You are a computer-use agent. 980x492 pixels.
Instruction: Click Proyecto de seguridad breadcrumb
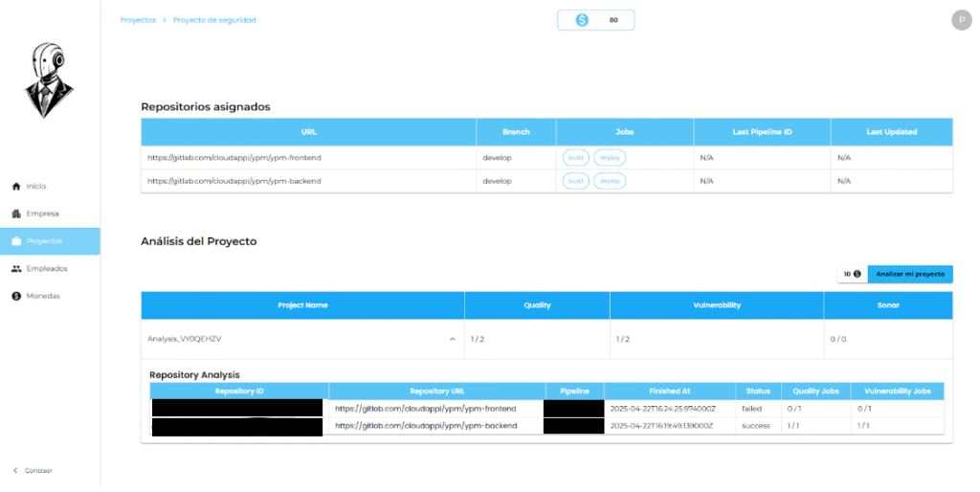pos(214,20)
